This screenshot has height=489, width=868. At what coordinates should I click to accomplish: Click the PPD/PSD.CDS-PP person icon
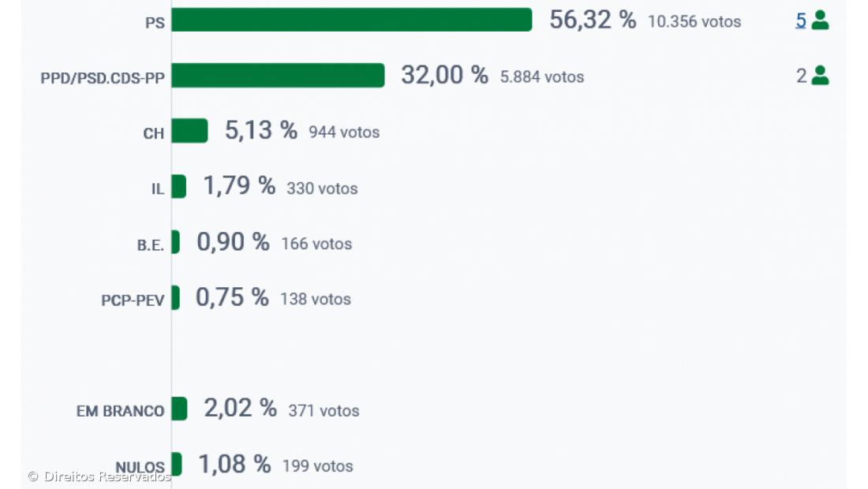pyautogui.click(x=821, y=76)
